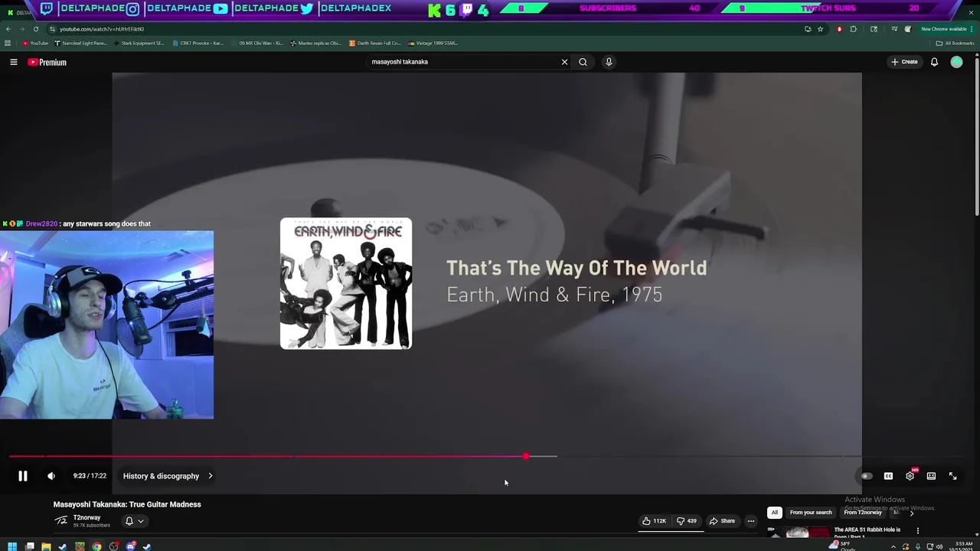Open Vintage 1999 STAR bookmark

433,43
